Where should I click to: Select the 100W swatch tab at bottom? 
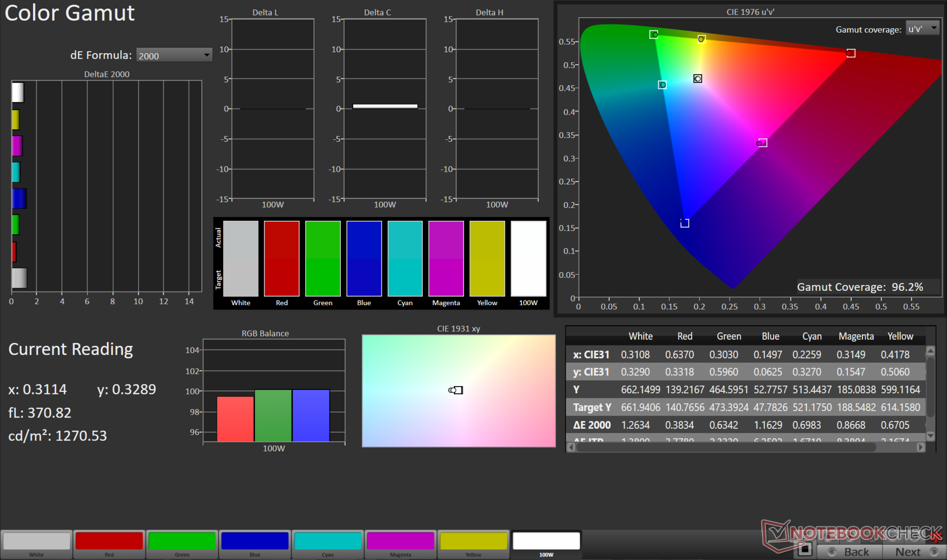coord(546,541)
